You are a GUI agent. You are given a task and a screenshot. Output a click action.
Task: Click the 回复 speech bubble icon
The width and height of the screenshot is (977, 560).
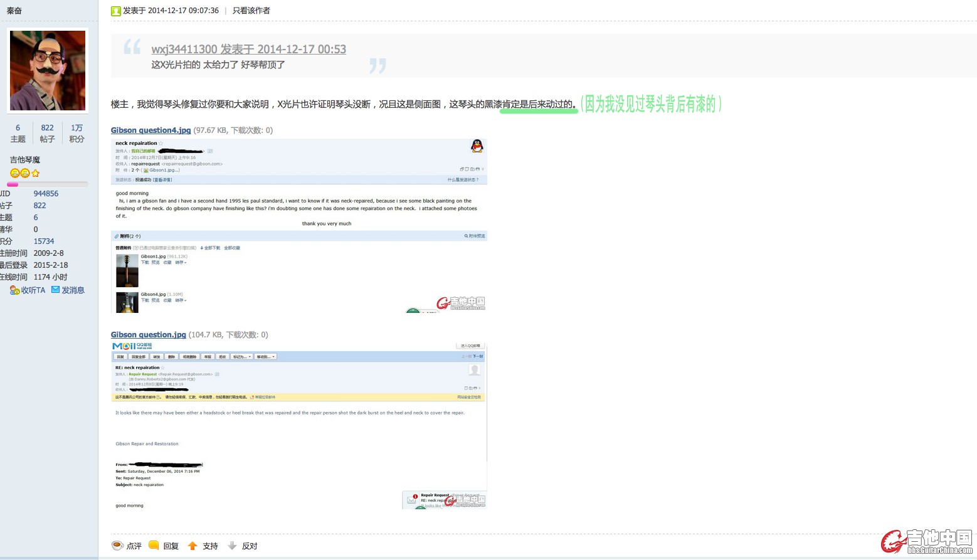point(154,546)
